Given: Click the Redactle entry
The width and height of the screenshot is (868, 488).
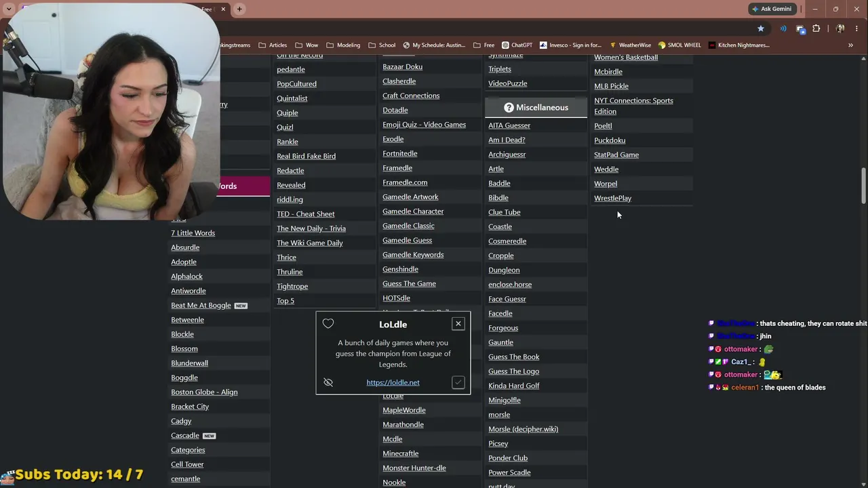Looking at the screenshot, I should click(x=290, y=171).
